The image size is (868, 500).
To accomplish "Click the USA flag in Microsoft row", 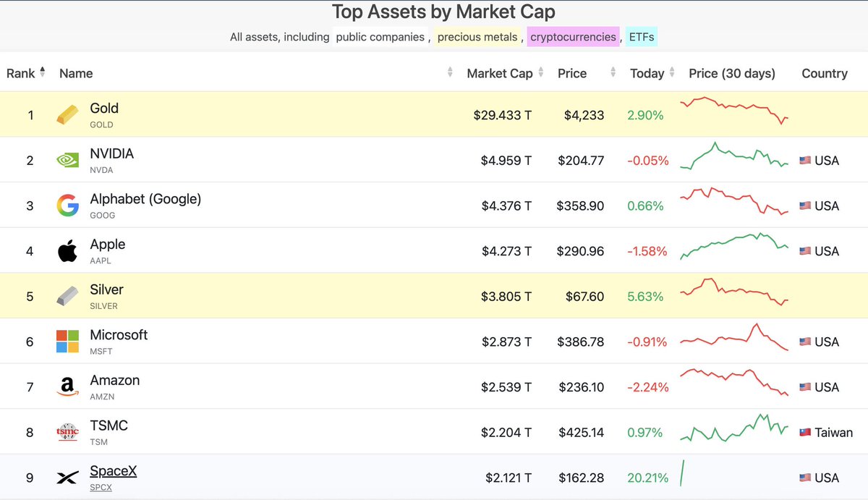I will [805, 342].
